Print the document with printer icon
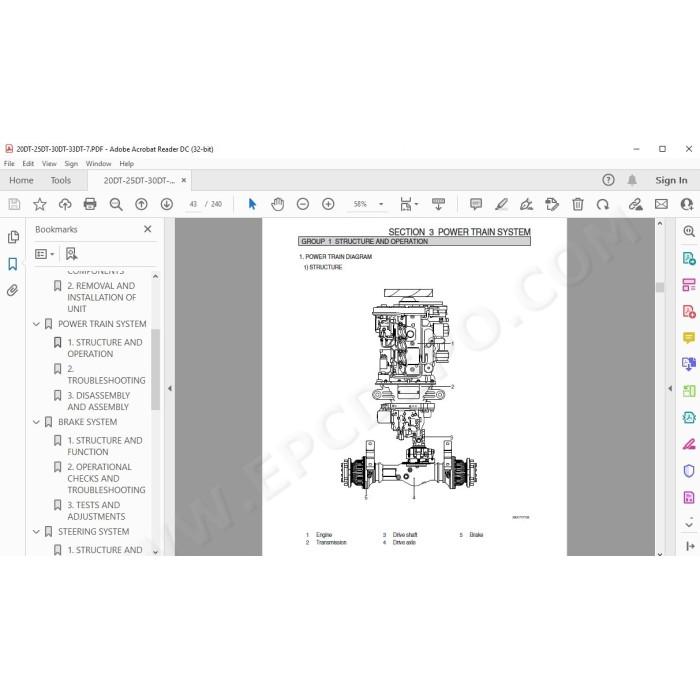700x700 pixels. tap(90, 204)
